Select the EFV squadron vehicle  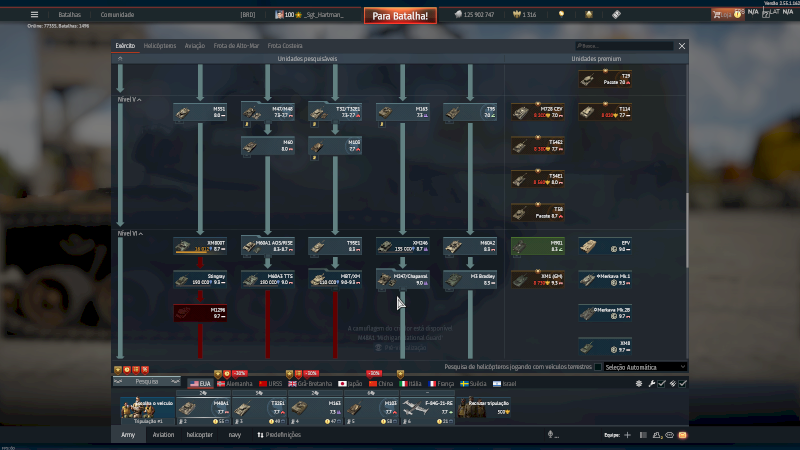605,246
